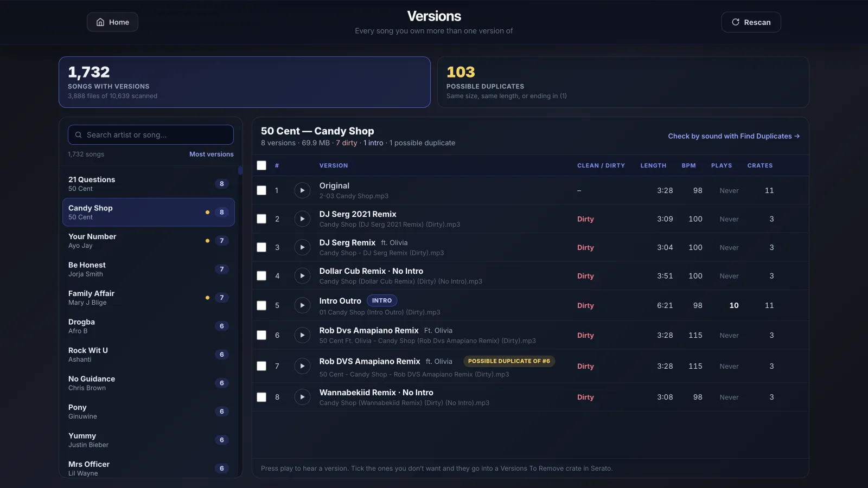
Task: Select Family Affair by Mary J Blige
Action: tap(149, 298)
